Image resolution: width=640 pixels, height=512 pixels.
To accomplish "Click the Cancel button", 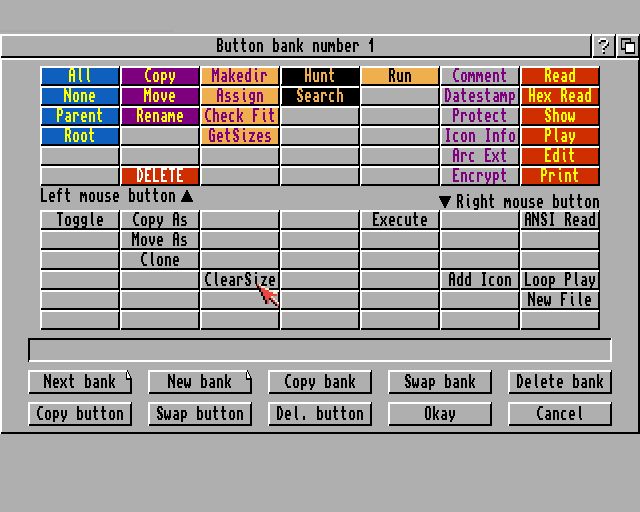I will [560, 414].
